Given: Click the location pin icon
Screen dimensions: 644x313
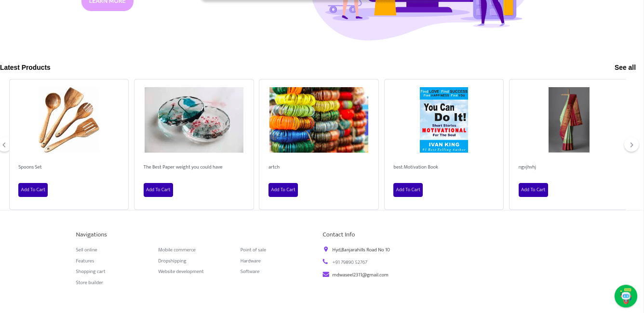Looking at the screenshot, I should (326, 249).
